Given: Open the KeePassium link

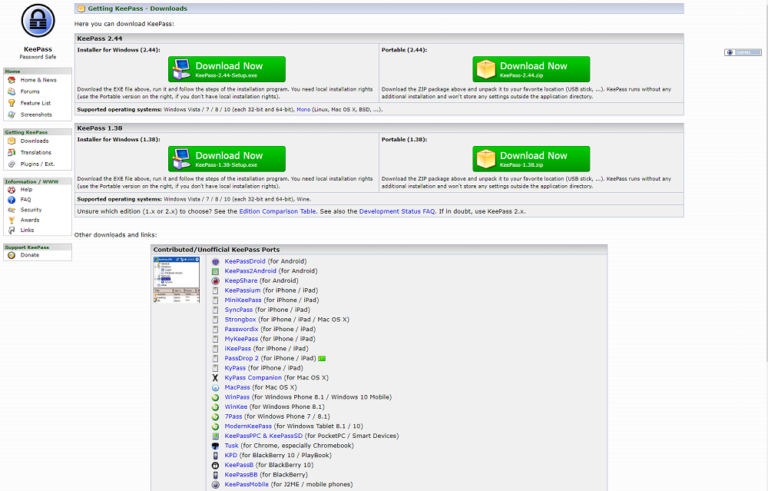Looking at the screenshot, I should click(242, 291).
